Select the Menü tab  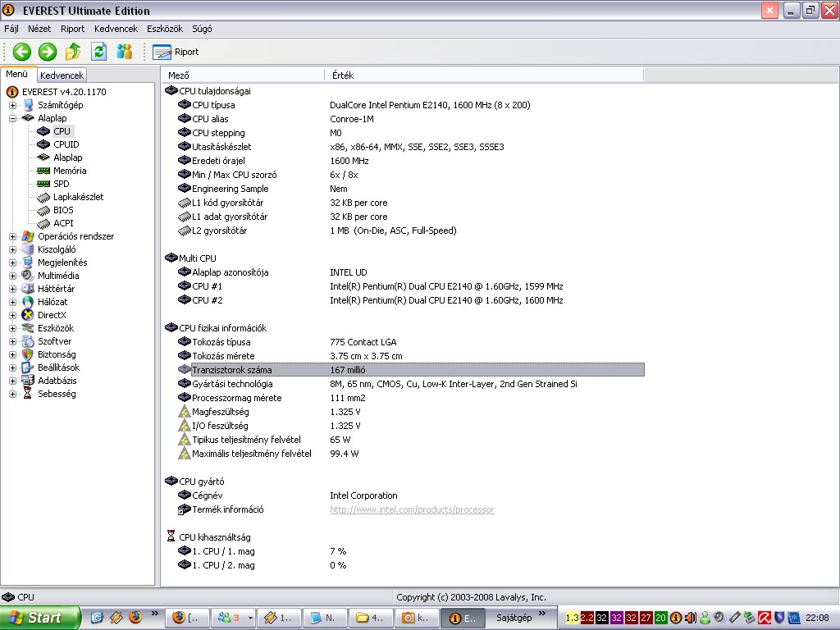click(17, 74)
